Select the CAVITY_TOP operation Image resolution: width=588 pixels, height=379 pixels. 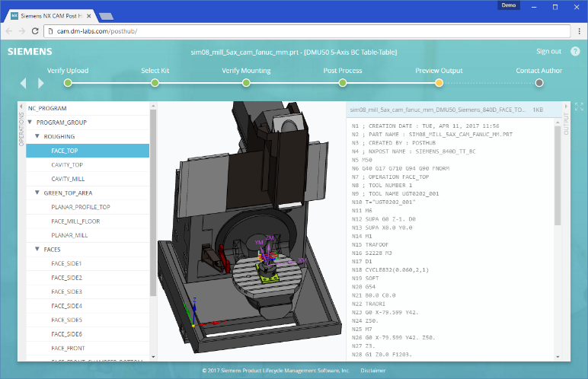(88, 165)
